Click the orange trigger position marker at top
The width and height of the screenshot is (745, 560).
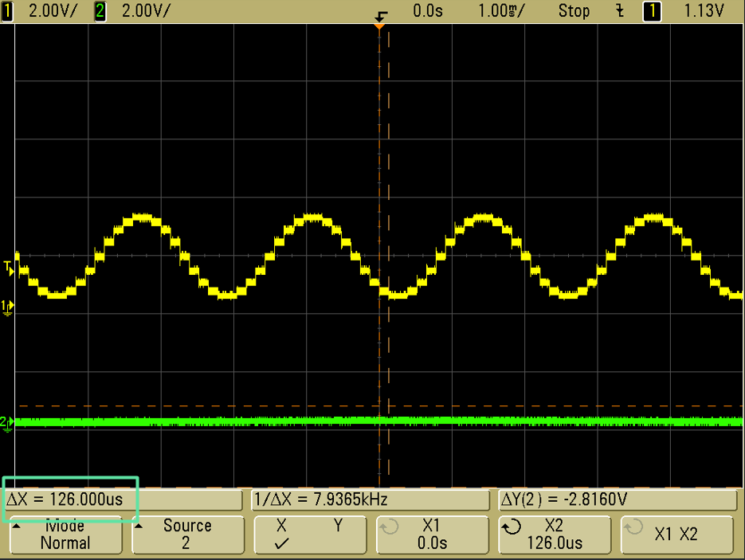379,25
